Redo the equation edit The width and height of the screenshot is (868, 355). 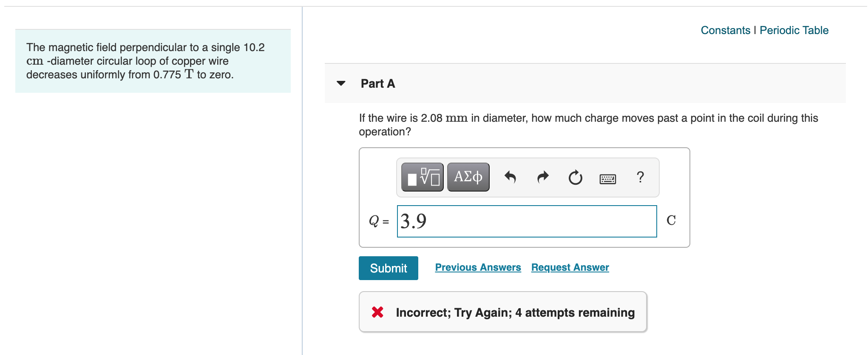[x=542, y=177]
